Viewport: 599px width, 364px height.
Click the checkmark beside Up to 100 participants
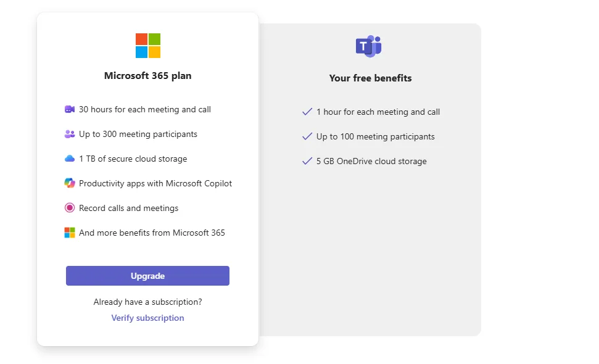pos(307,136)
